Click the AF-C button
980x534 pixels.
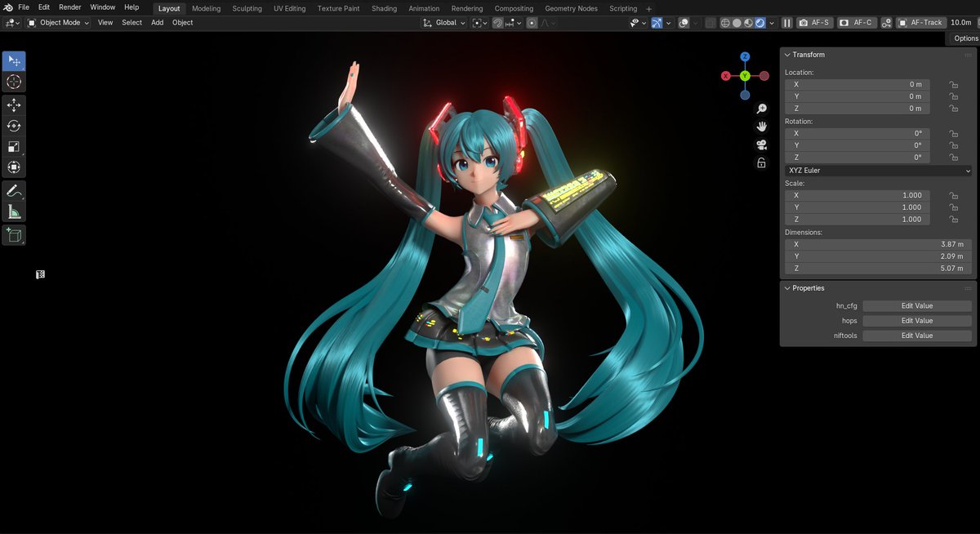coord(857,23)
